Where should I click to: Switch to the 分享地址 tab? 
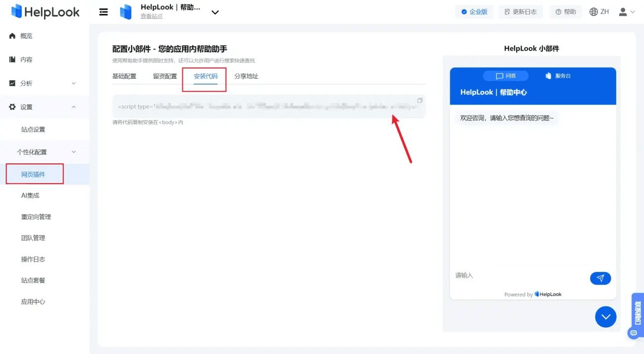pyautogui.click(x=246, y=76)
